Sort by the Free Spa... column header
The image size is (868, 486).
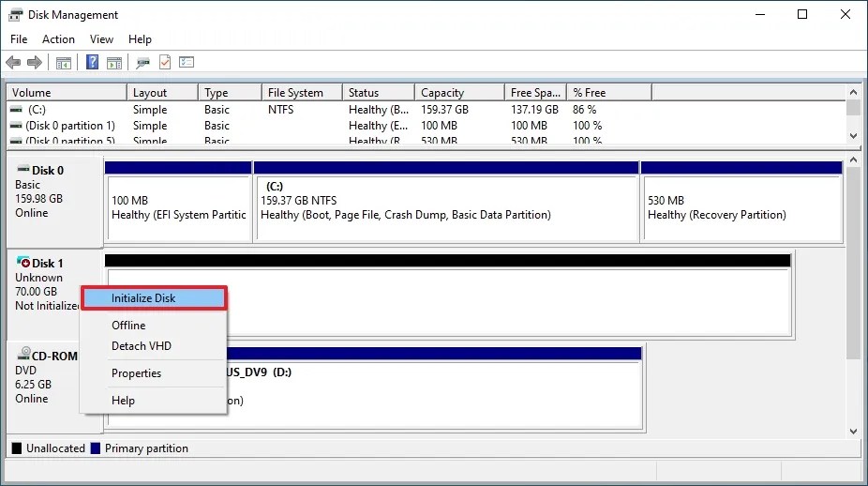[535, 93]
